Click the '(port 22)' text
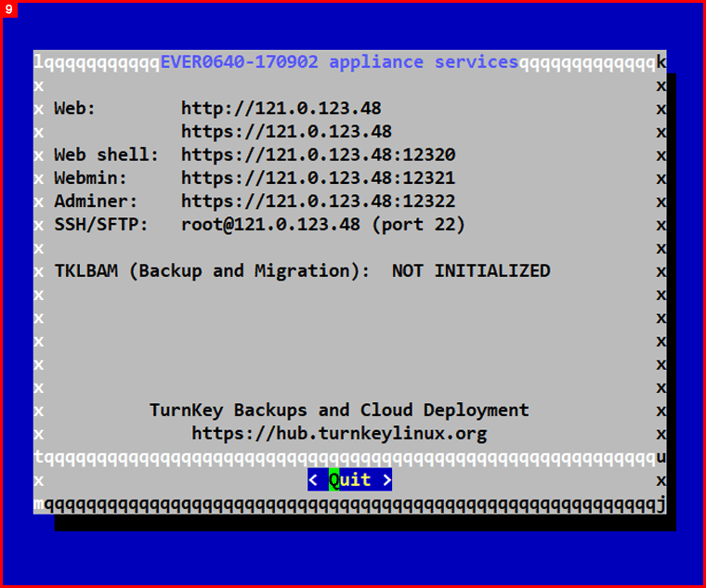The image size is (706, 588). [418, 225]
